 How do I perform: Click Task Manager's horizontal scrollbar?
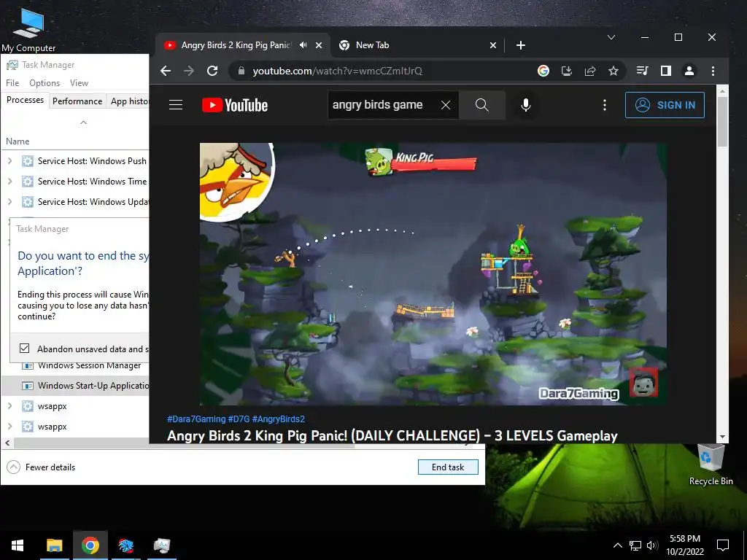click(184, 443)
